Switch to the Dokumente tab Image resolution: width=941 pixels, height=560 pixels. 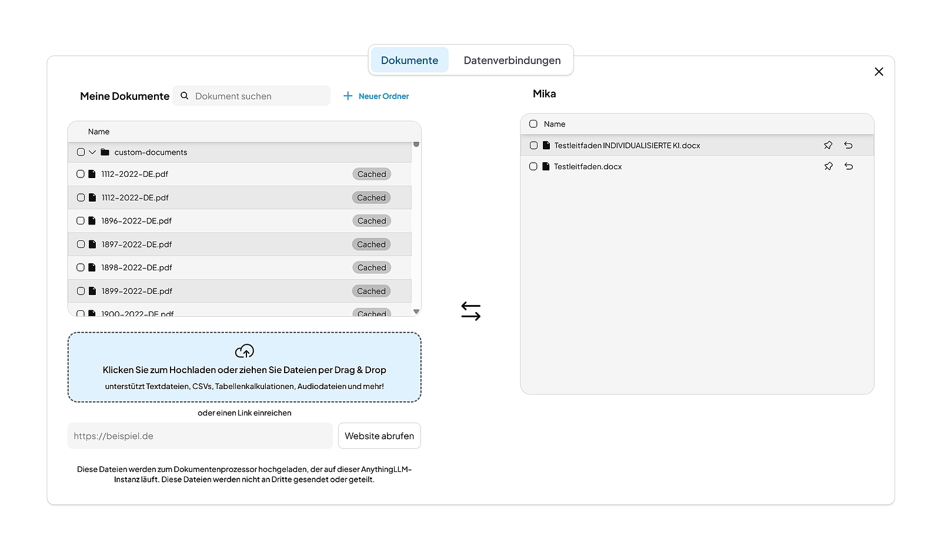[x=409, y=60]
